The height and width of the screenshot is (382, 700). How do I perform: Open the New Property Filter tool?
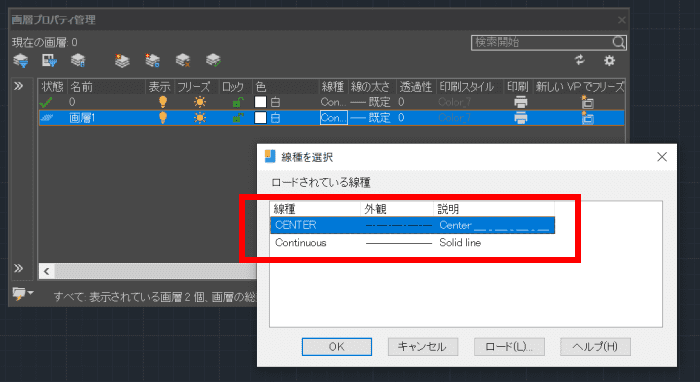click(x=21, y=60)
